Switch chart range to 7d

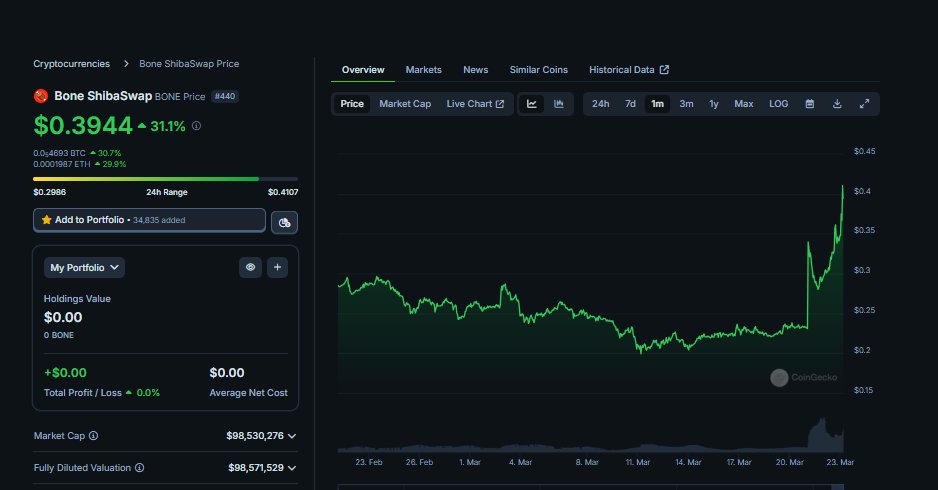coord(631,104)
